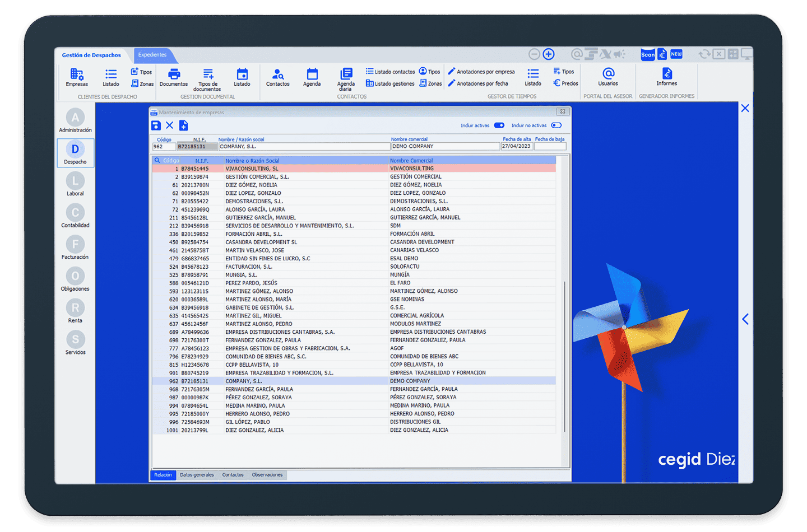Collapse side panel with left chevron
The width and height of the screenshot is (807, 532).
(x=745, y=319)
